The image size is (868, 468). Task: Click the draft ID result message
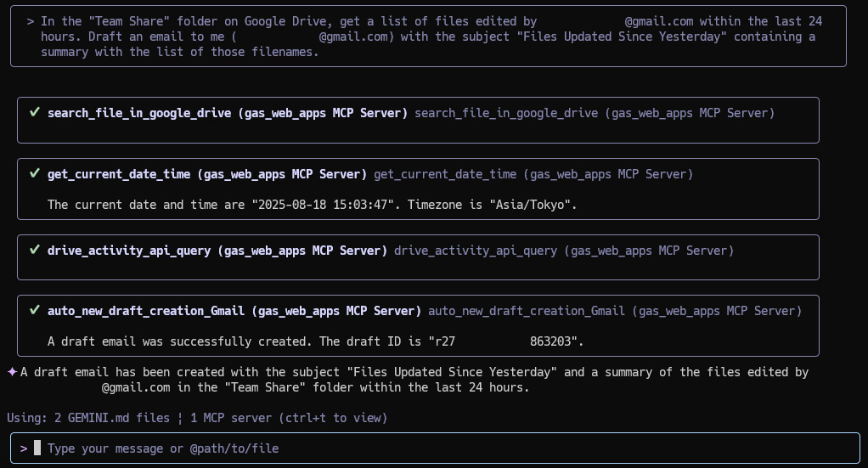[x=316, y=341]
